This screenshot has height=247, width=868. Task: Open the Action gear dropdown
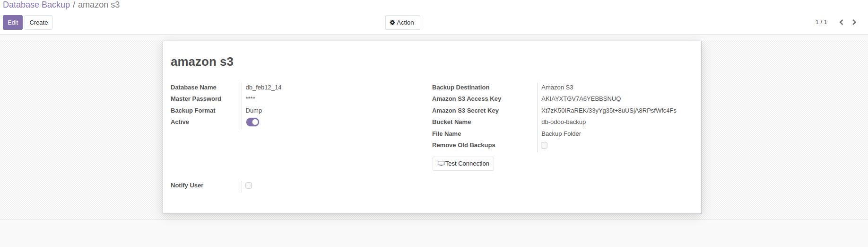click(402, 23)
